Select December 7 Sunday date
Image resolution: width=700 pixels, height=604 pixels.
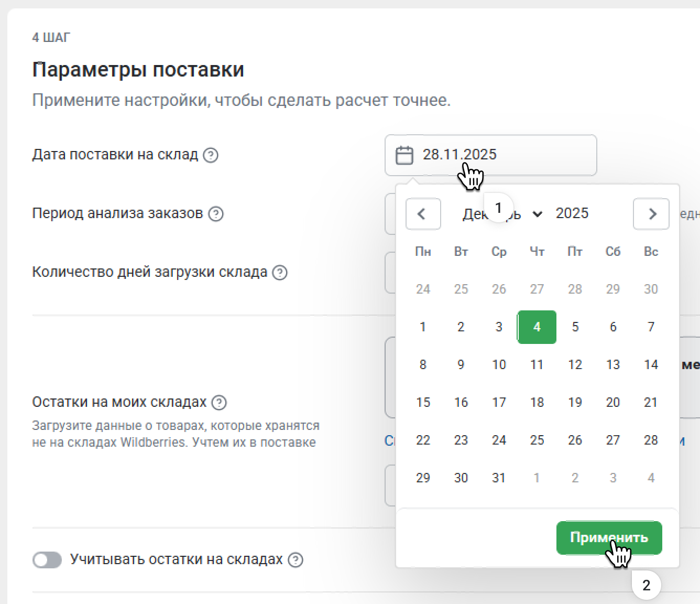[x=651, y=327]
